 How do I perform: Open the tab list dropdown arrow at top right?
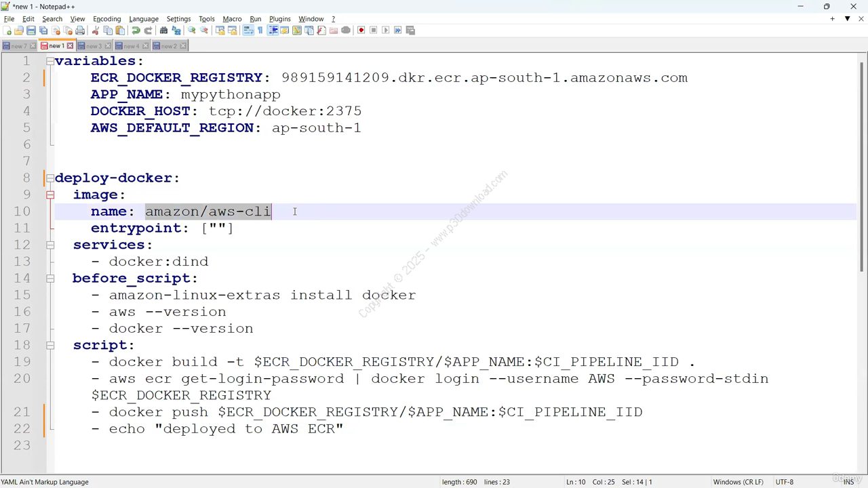click(x=847, y=18)
